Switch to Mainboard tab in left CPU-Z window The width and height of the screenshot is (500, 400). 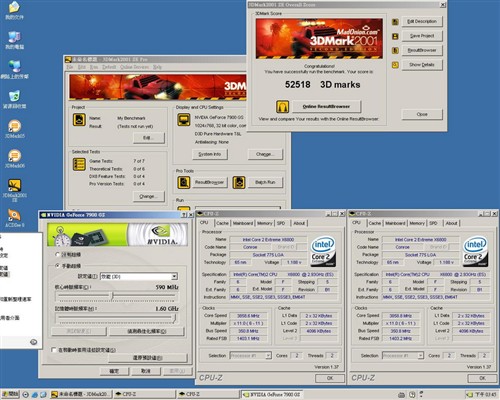[243, 223]
